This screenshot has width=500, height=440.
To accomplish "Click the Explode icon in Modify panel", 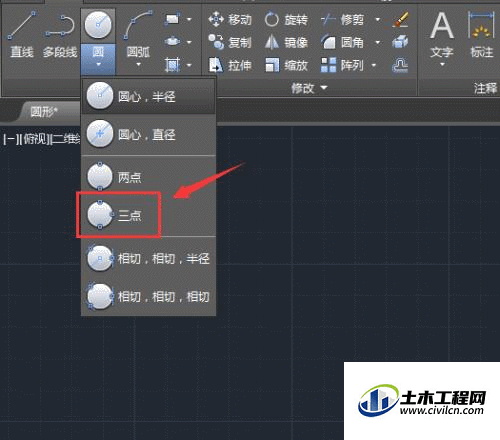I will click(400, 42).
